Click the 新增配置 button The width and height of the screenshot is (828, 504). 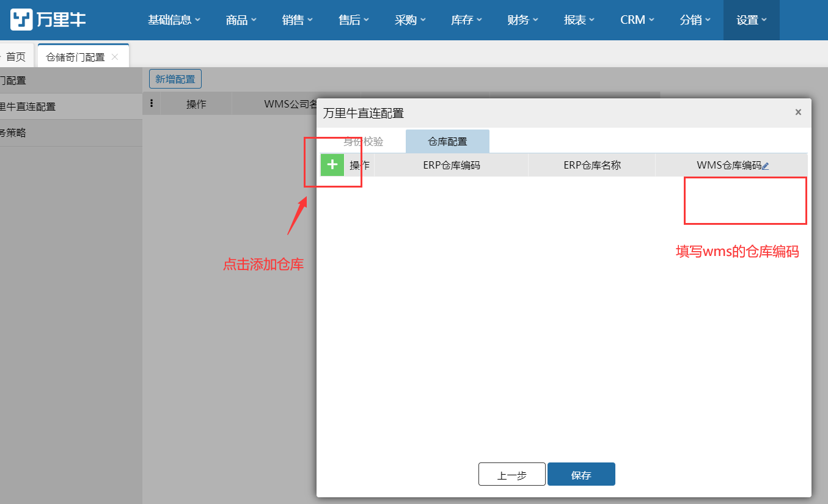point(175,79)
